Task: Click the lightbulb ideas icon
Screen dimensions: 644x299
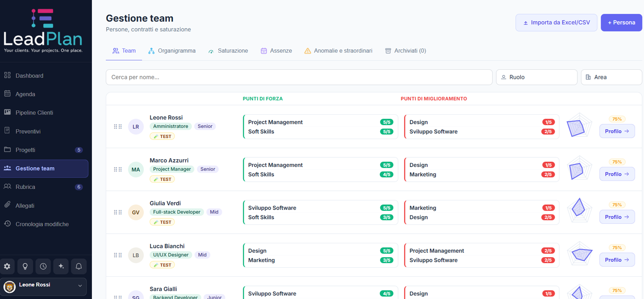Action: point(25,266)
